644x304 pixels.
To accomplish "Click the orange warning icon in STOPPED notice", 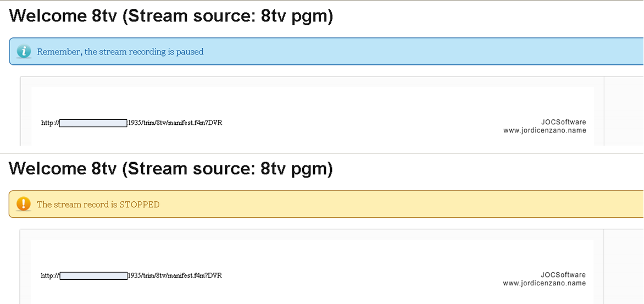I will pos(24,204).
